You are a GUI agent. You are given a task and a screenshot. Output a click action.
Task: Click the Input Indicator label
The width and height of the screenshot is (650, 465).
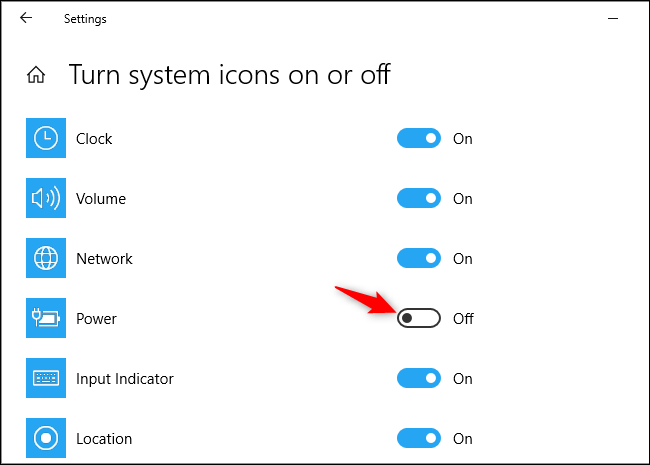pos(125,379)
